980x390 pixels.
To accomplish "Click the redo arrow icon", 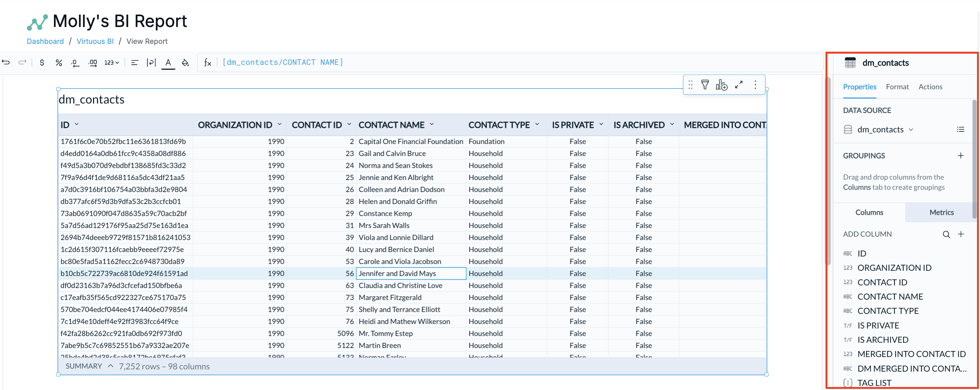I will pos(22,62).
